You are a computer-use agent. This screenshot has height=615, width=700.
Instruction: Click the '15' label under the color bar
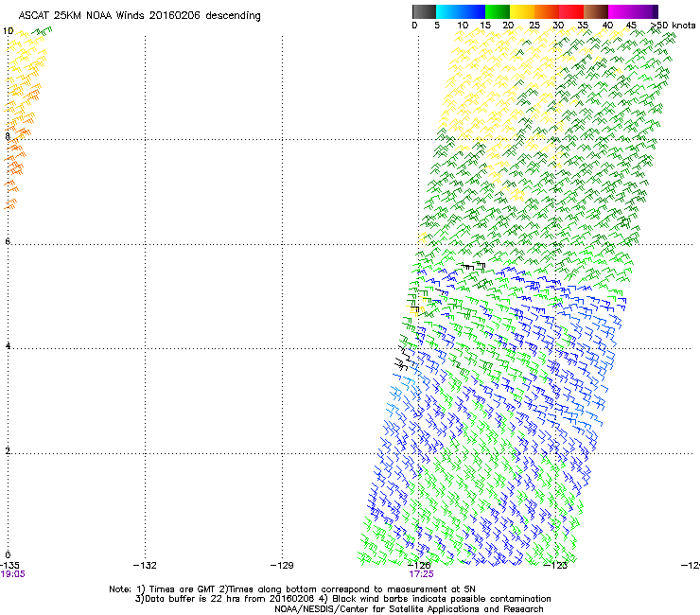coord(485,26)
